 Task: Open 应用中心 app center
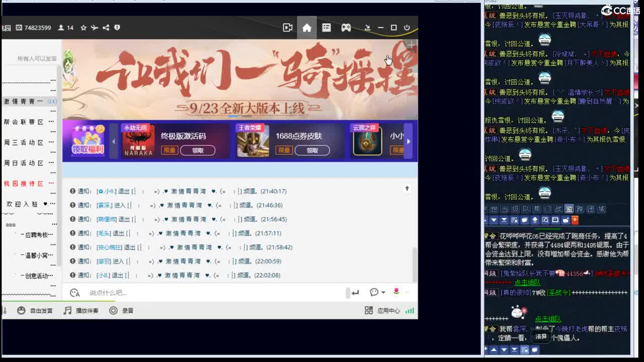[x=382, y=311]
